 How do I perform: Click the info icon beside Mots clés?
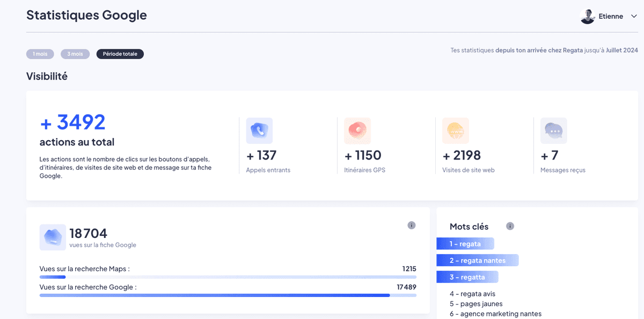pos(510,227)
